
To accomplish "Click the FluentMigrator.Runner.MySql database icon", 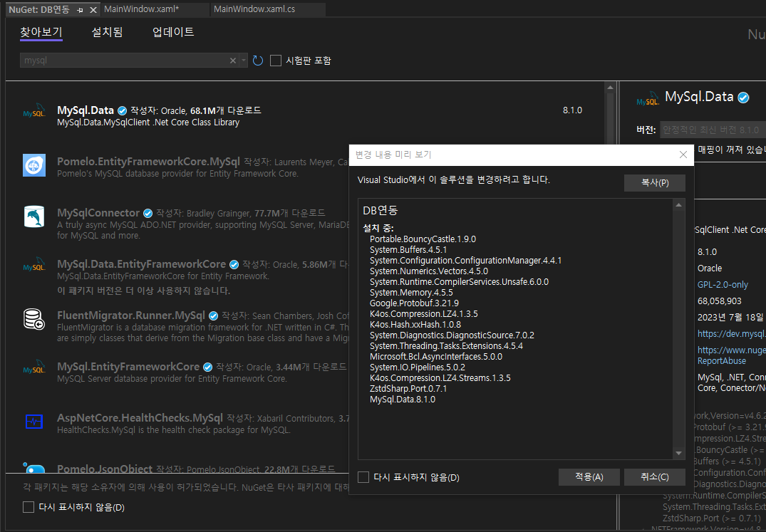I will coord(34,319).
